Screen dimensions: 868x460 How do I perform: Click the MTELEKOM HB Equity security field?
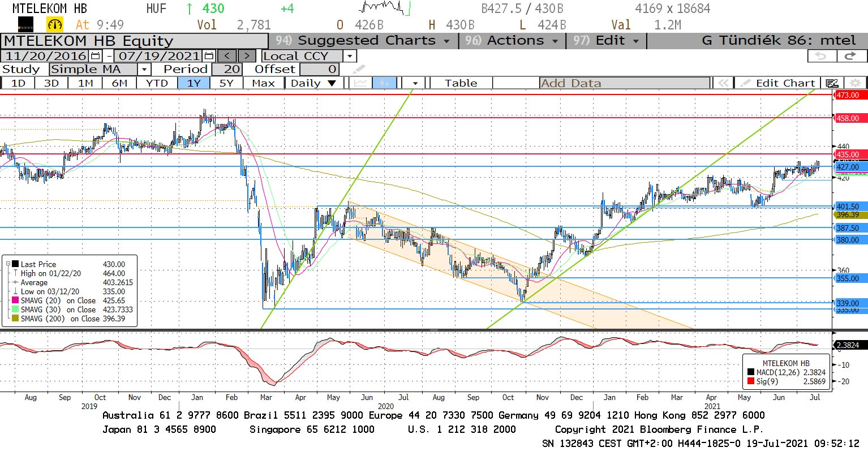pos(135,41)
